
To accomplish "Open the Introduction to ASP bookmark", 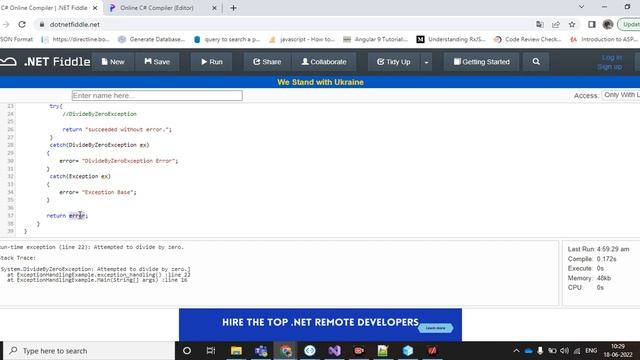I will click(x=604, y=39).
